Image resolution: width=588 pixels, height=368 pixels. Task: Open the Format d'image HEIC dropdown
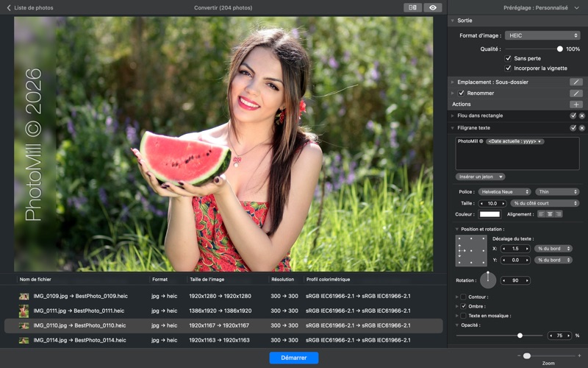tap(542, 35)
